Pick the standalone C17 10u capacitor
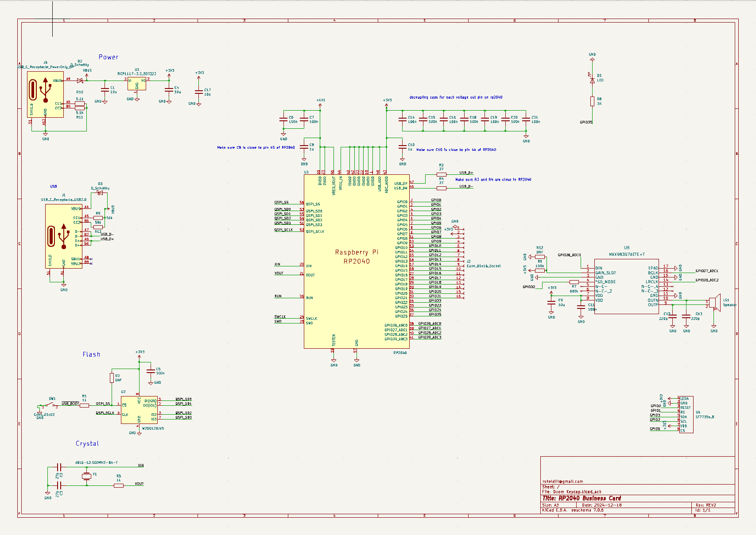756x535 pixels. pos(199,92)
